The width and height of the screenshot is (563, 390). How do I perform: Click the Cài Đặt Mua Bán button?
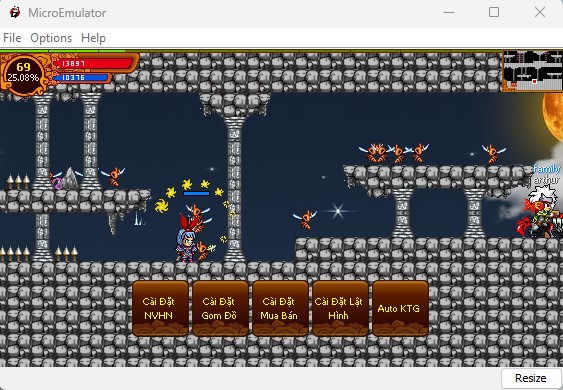(x=280, y=308)
